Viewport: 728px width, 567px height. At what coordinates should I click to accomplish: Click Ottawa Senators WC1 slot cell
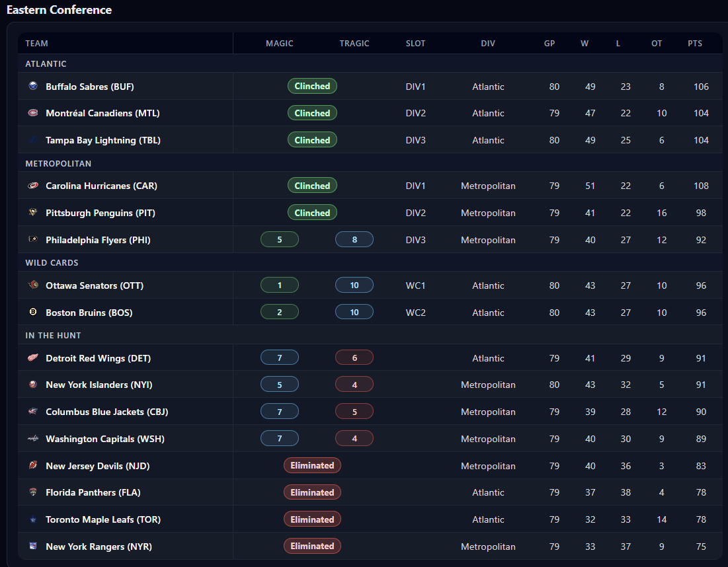415,285
